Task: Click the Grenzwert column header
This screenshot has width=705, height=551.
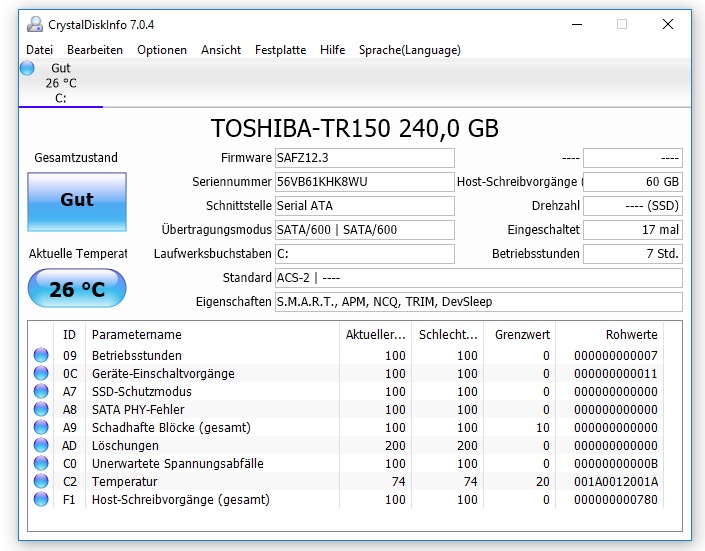Action: 520,335
